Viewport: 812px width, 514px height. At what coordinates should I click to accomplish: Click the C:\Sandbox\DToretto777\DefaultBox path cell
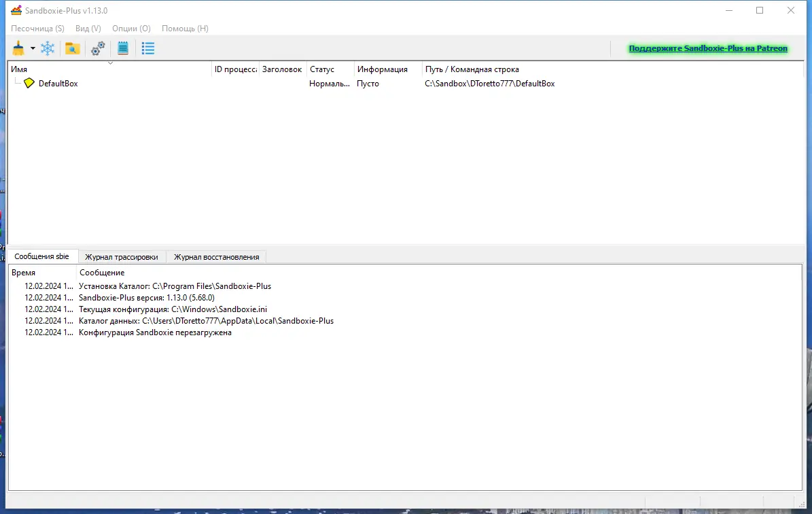tap(490, 84)
